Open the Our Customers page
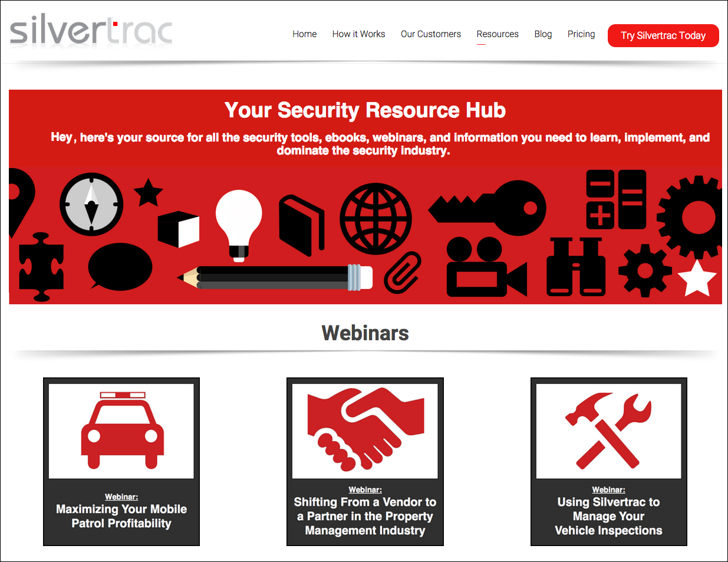Image resolution: width=728 pixels, height=562 pixels. (431, 34)
